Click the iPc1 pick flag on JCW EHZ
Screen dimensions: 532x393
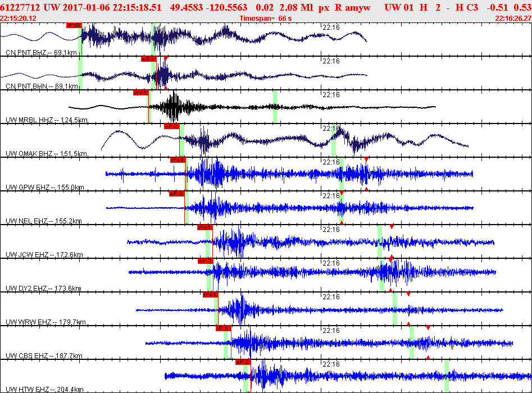coord(205,227)
